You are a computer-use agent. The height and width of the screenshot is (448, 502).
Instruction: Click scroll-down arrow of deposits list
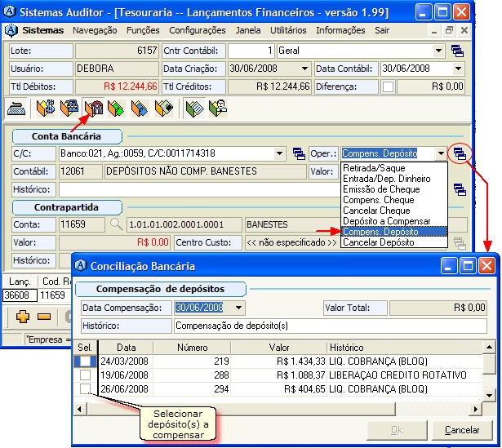pos(489,396)
